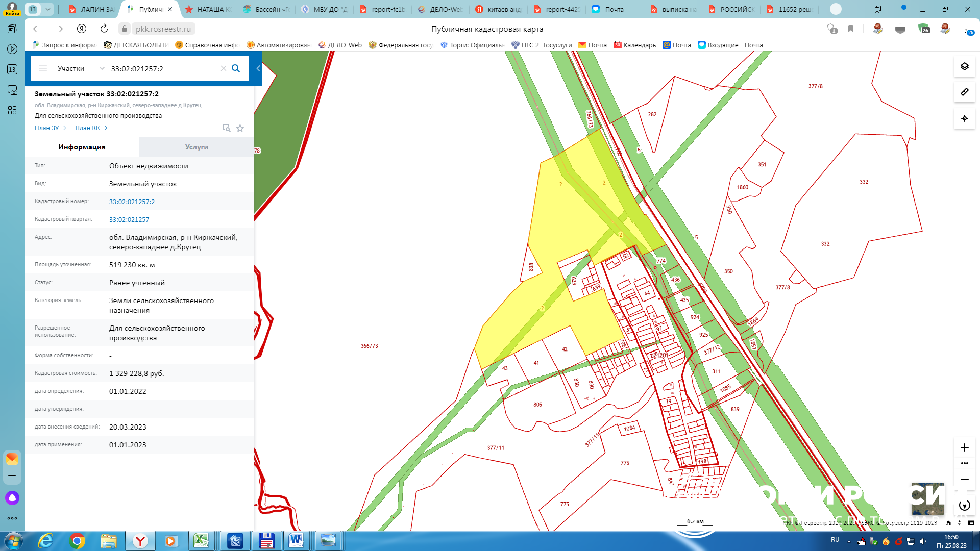Add a sidebar app with the plus
This screenshot has width=980, height=551.
[12, 475]
